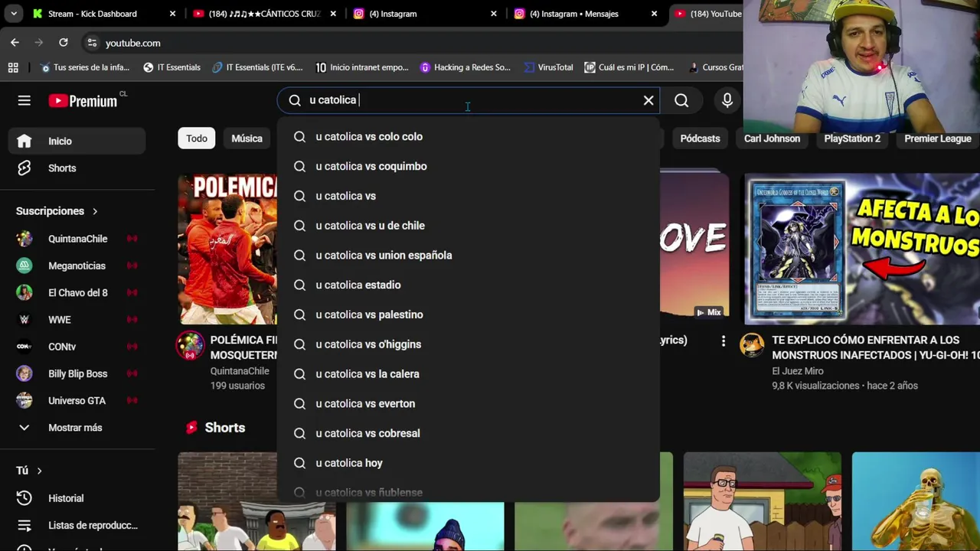Open the El Chavo del 8 subscription

point(77,292)
